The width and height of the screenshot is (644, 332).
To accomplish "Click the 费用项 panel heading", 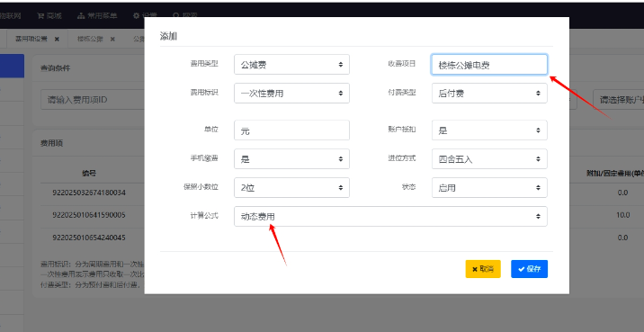I will tap(51, 143).
